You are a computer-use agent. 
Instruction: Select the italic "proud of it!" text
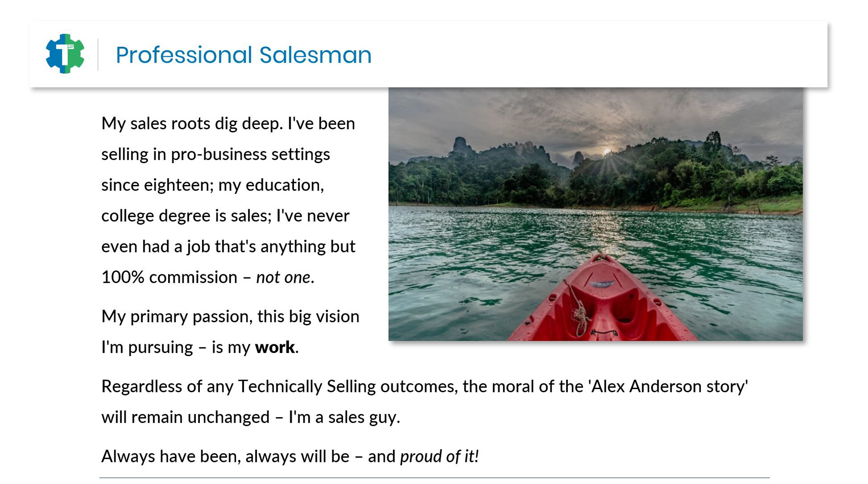pos(439,456)
